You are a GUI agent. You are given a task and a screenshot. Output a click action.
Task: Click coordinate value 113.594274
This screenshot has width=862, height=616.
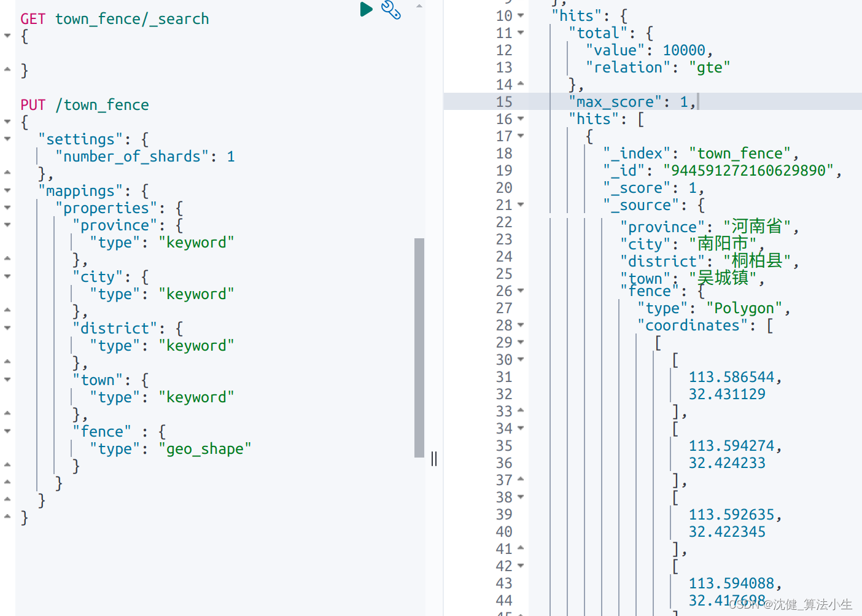coord(731,446)
